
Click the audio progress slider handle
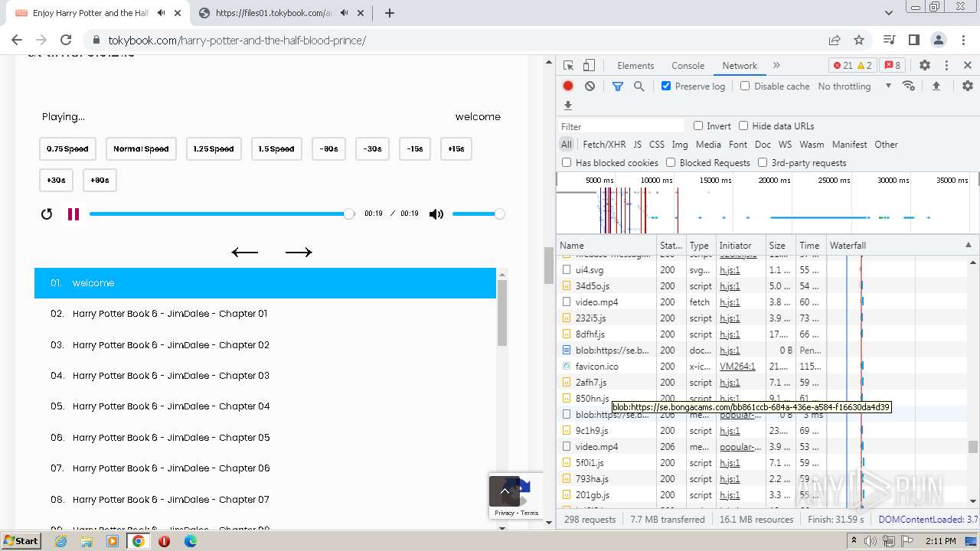349,214
